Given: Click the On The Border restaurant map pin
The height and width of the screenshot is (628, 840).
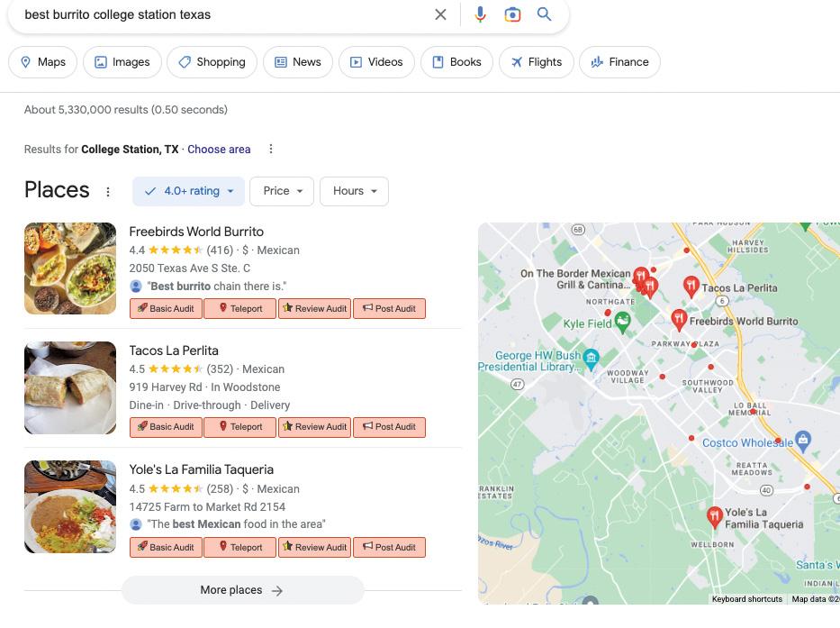Looking at the screenshot, I should tap(641, 276).
